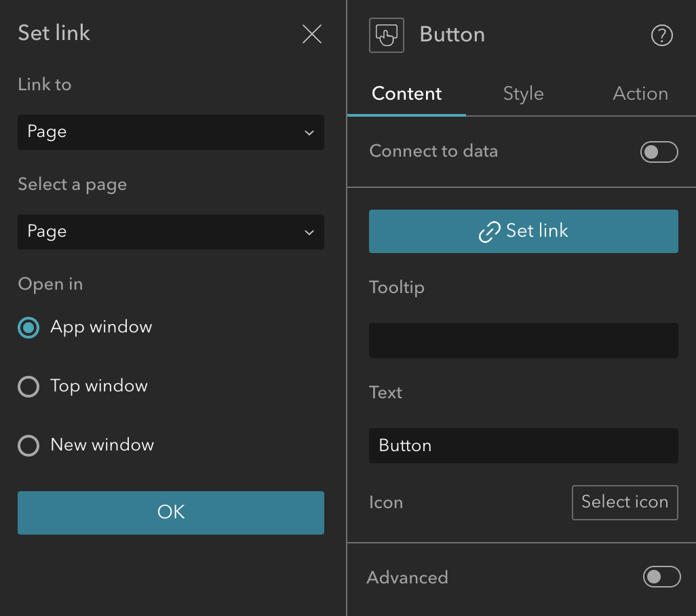Confirm link settings with OK
The height and width of the screenshot is (616, 696).
tap(170, 513)
